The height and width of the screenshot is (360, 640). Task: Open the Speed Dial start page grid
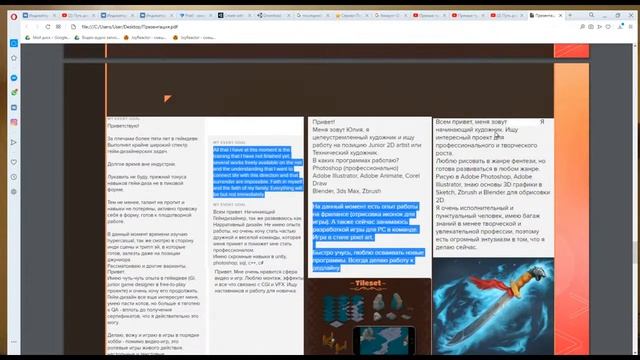(x=59, y=27)
